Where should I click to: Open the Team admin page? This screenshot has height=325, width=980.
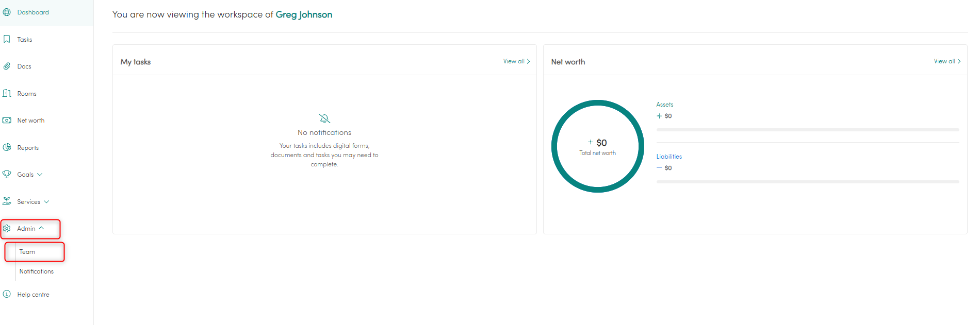coord(27,252)
